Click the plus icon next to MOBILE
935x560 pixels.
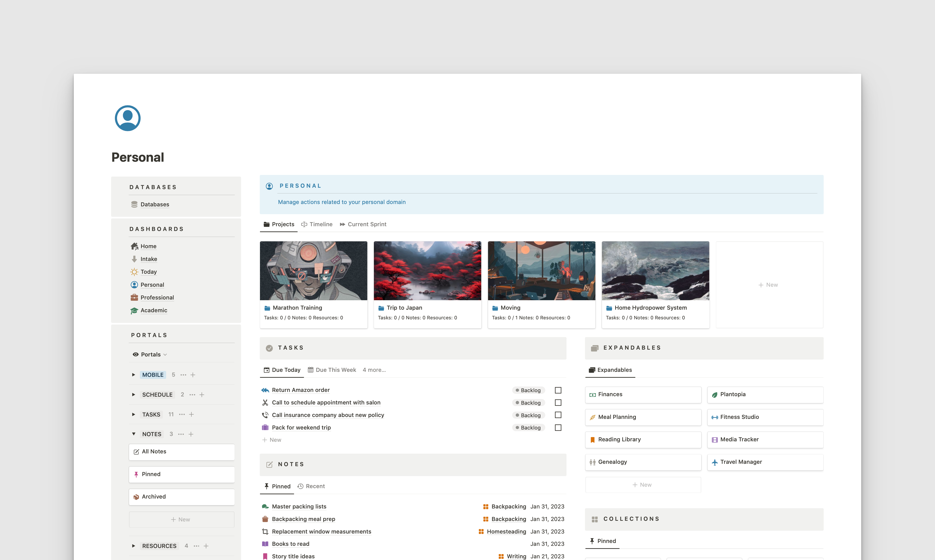[193, 375]
